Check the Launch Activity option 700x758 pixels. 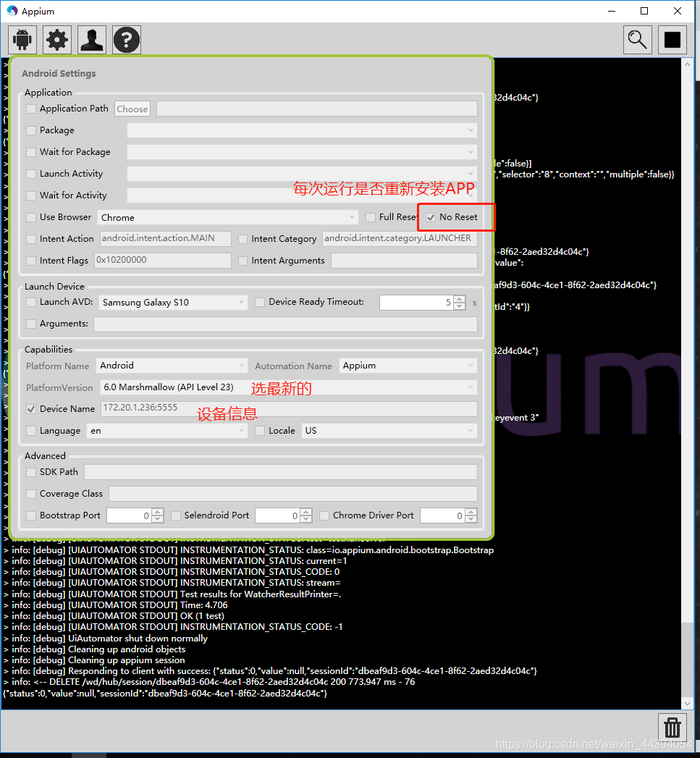31,174
